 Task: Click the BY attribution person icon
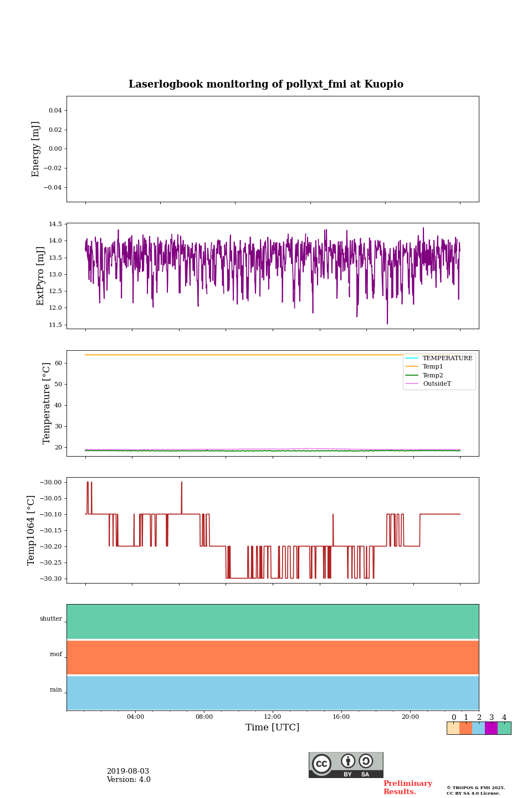tap(348, 761)
